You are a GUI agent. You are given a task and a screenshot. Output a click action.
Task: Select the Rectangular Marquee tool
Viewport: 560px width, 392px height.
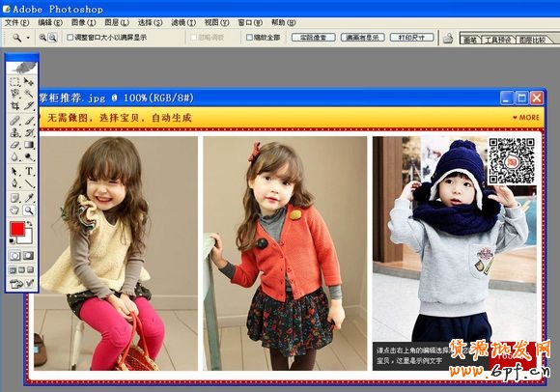[x=14, y=82]
